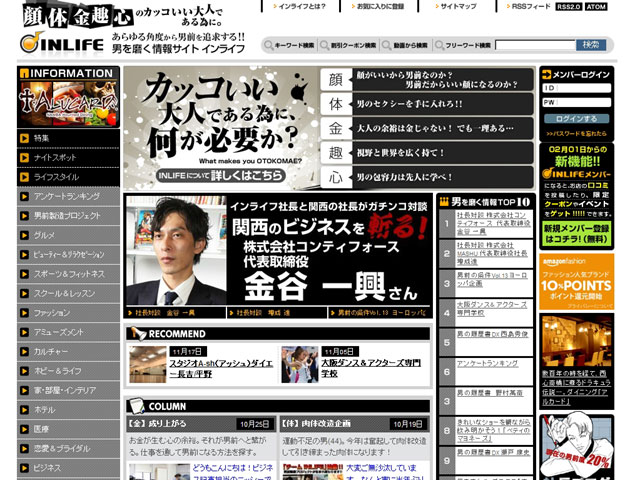Click the dance school thumbnail in RECOMMEND
This screenshot has width=640, height=480.
pyautogui.click(x=300, y=364)
